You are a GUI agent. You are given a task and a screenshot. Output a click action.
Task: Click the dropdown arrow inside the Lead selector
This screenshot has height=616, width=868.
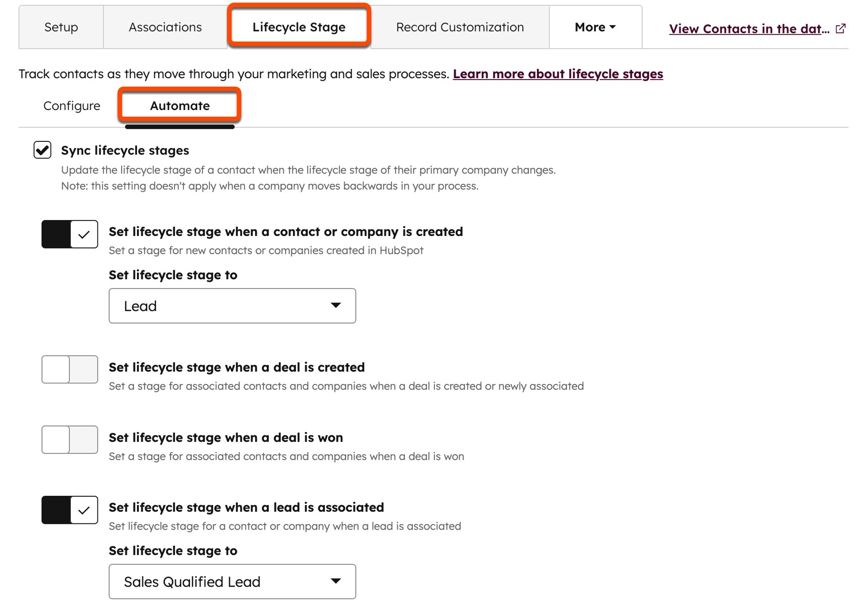(x=337, y=305)
